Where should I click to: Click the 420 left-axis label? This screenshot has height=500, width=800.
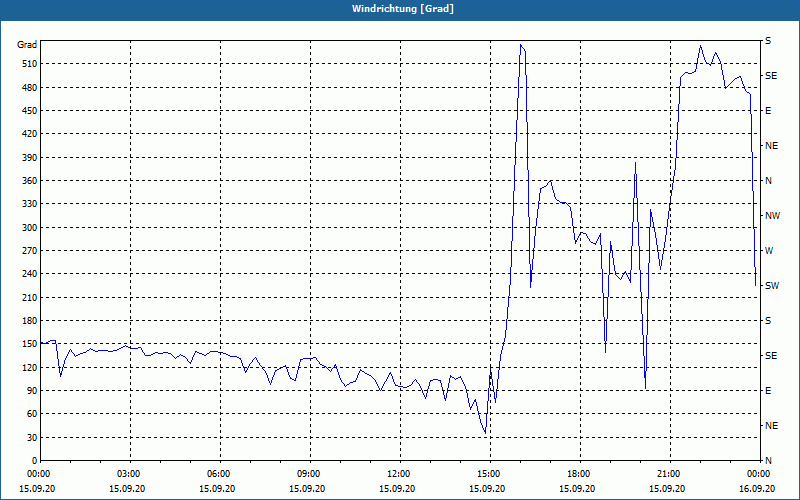[x=29, y=134]
